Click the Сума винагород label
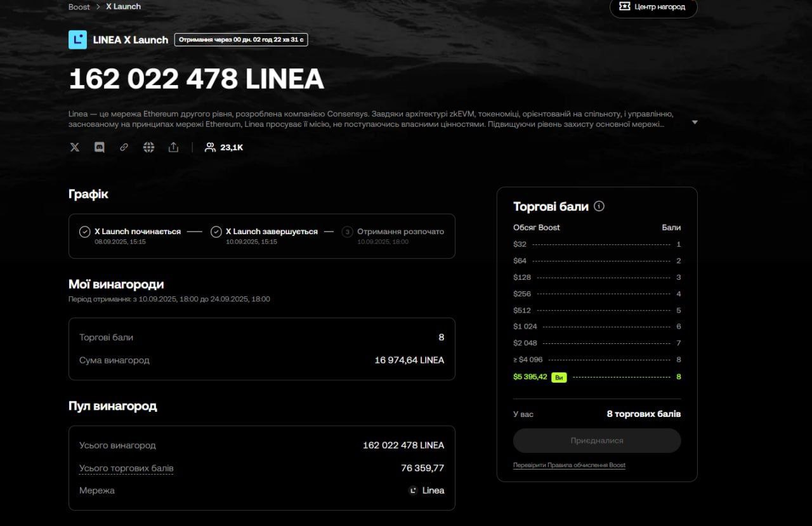Image resolution: width=812 pixels, height=526 pixels. (114, 360)
